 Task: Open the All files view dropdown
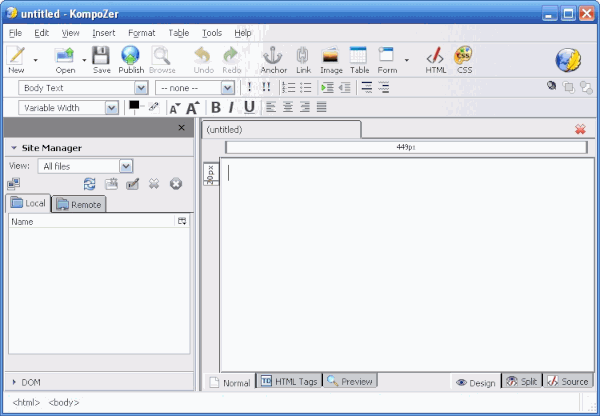coord(85,166)
